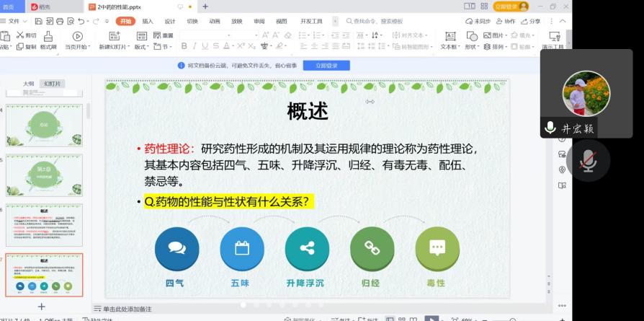Switch to the Transitions (切换) tab
644x321 pixels.
pos(192,22)
